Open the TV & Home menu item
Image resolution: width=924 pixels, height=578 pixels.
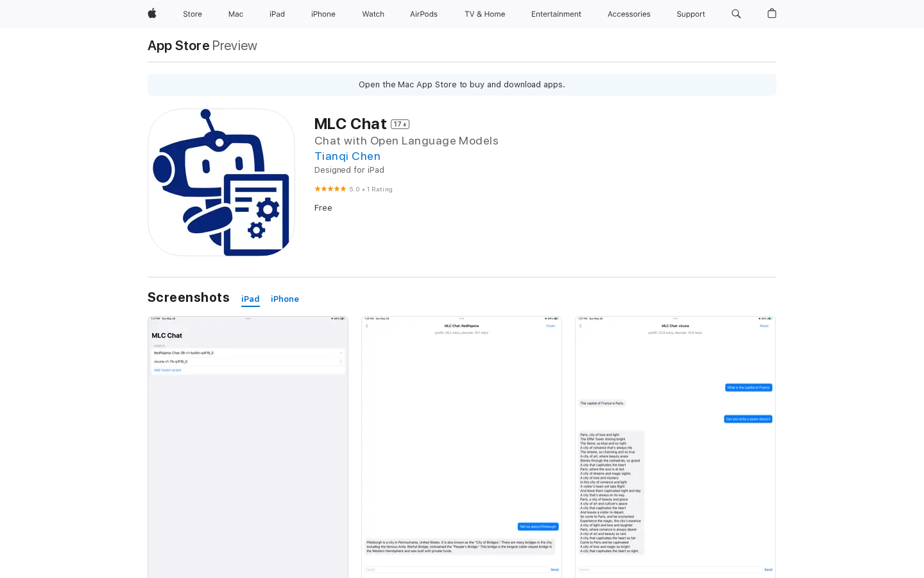tap(484, 13)
